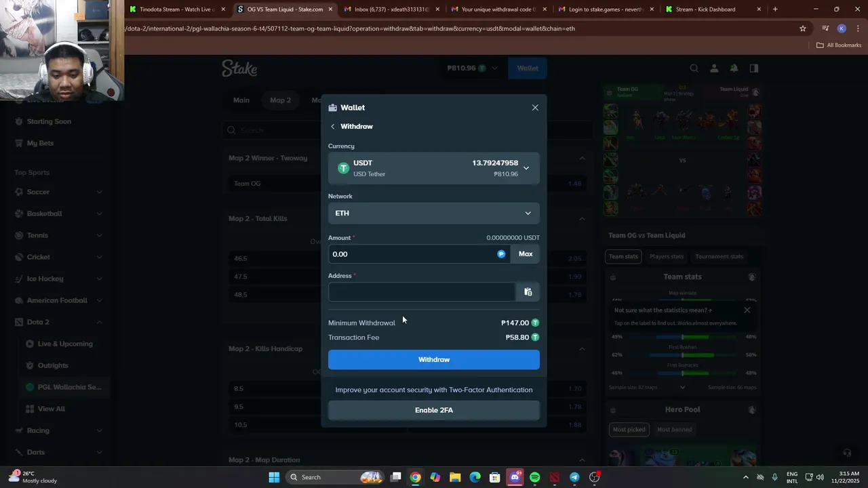
Task: Toggle the currency display icon in Amount
Action: click(x=501, y=254)
